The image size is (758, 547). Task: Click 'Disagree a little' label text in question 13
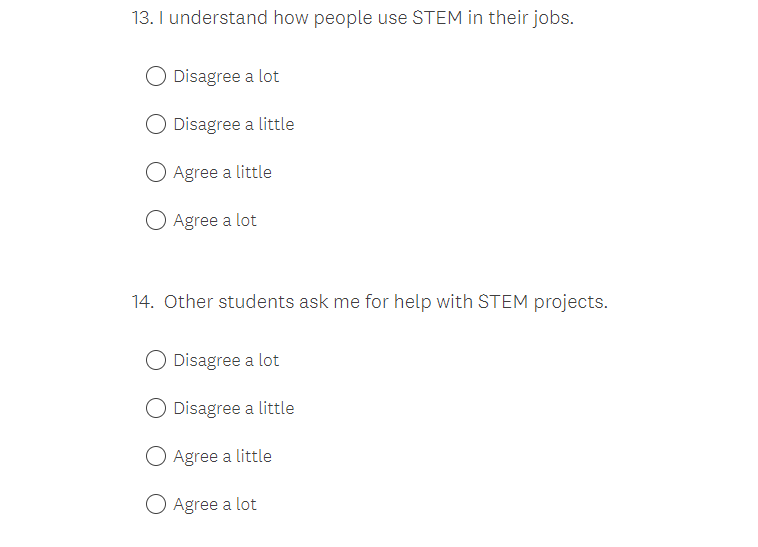tap(233, 124)
